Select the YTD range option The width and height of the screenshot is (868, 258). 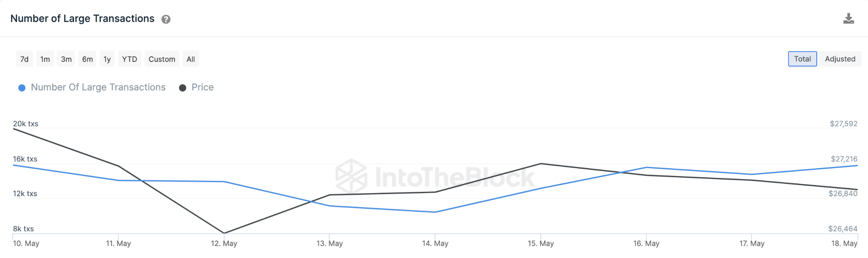tap(129, 59)
